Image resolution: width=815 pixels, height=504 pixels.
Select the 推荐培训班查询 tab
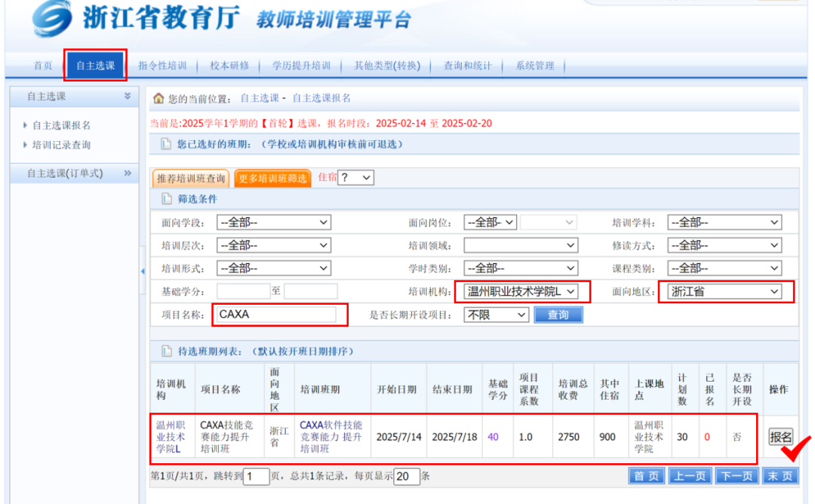click(x=191, y=178)
